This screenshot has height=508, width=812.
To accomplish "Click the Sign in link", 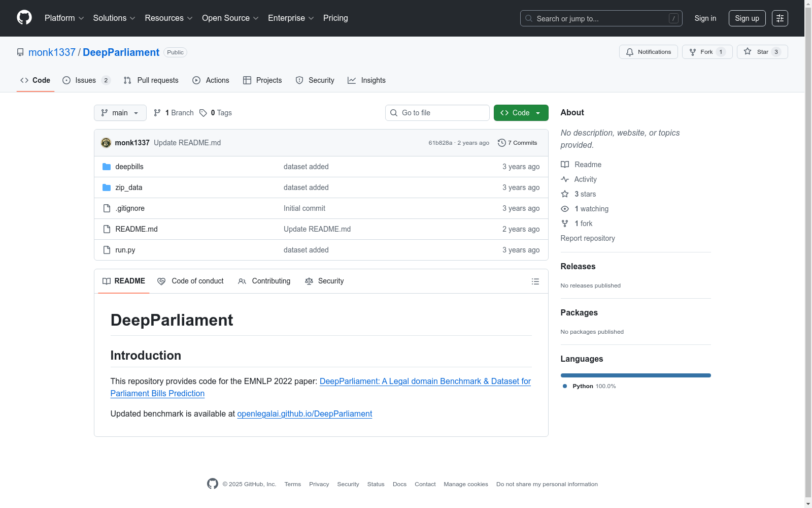I will coord(705,18).
